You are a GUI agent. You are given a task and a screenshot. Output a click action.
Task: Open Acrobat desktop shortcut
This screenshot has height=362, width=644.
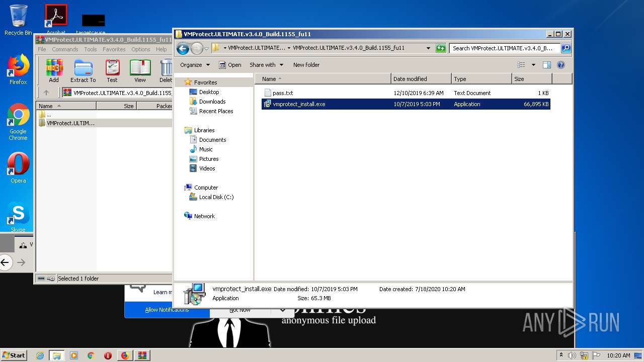pos(56,19)
